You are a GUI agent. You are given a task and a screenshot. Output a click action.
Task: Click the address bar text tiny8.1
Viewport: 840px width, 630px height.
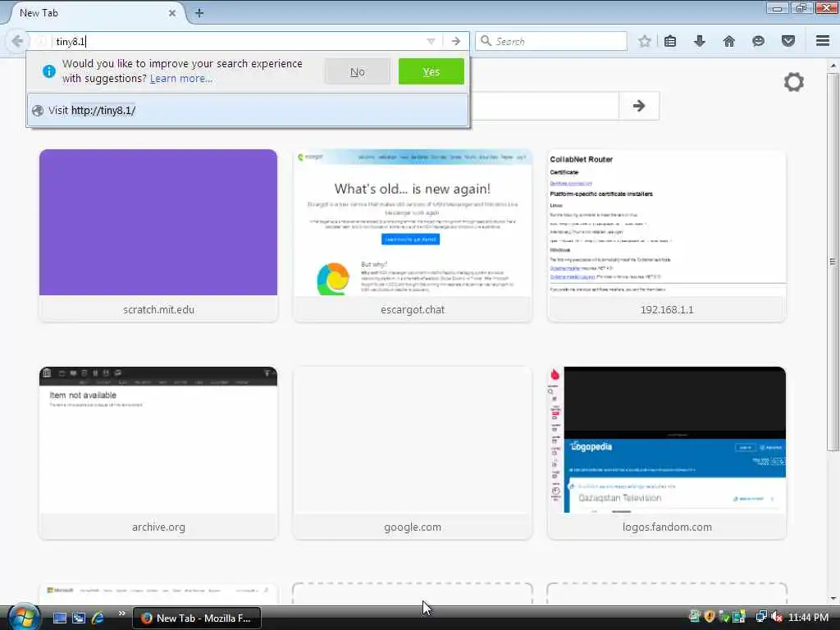pyautogui.click(x=71, y=42)
